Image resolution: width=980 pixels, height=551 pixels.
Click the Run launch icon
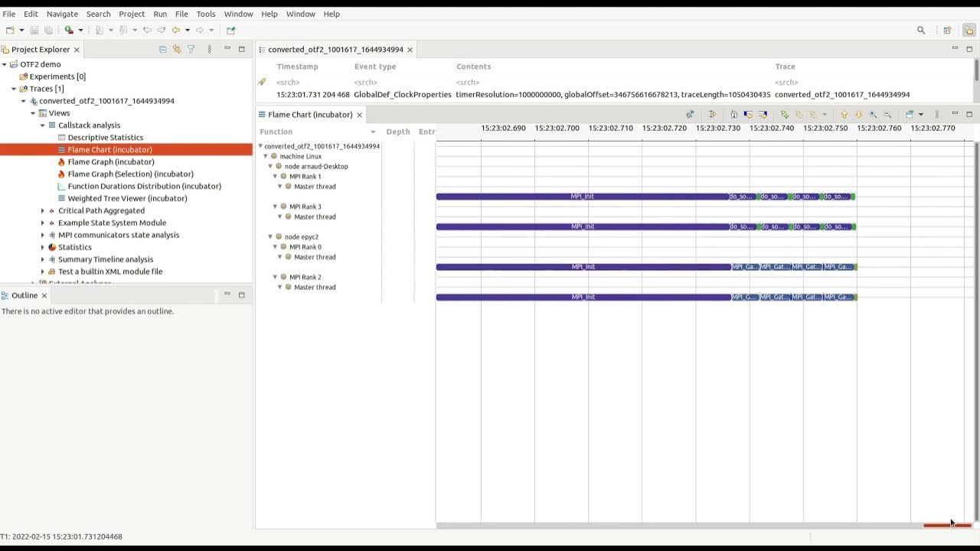tap(69, 30)
